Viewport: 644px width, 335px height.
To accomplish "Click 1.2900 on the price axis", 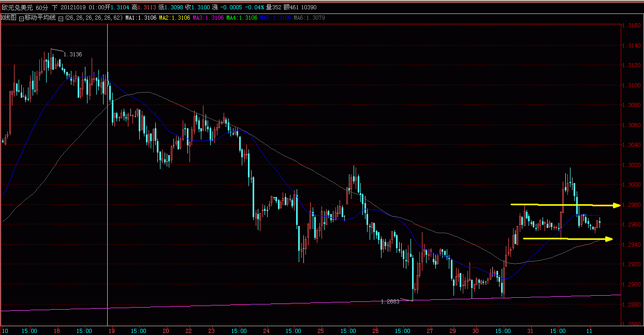I will pos(632,284).
